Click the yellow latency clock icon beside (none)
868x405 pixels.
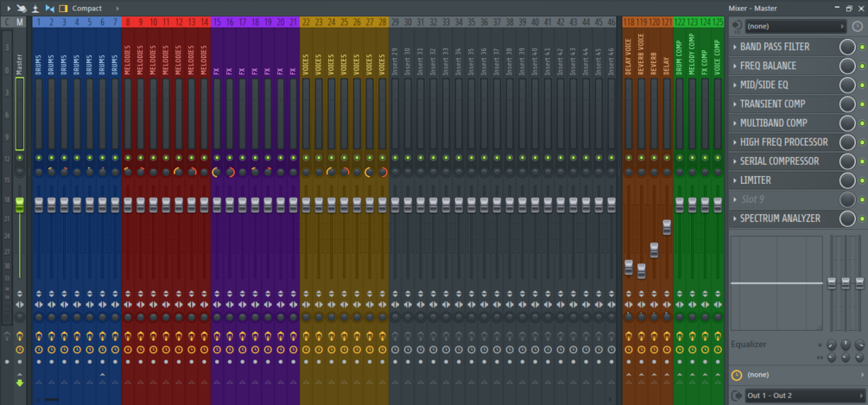736,375
